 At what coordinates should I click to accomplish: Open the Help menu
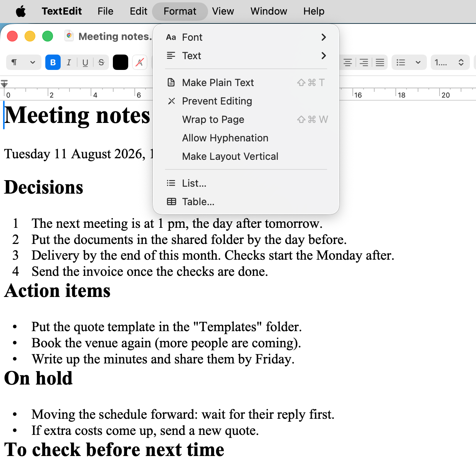(314, 11)
